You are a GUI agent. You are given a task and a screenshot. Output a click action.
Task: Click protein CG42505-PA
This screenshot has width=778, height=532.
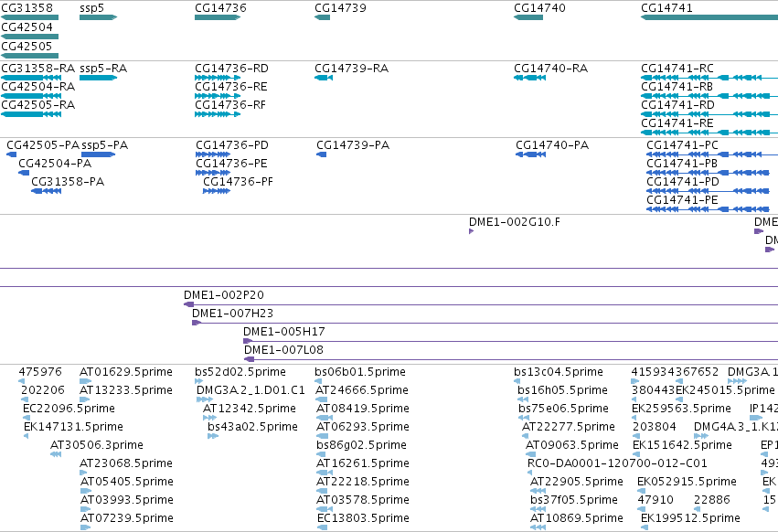11,154
